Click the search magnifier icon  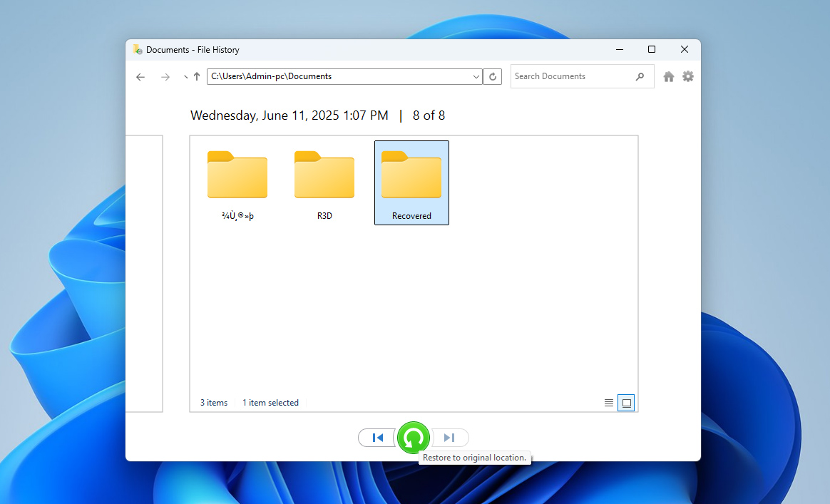[640, 76]
